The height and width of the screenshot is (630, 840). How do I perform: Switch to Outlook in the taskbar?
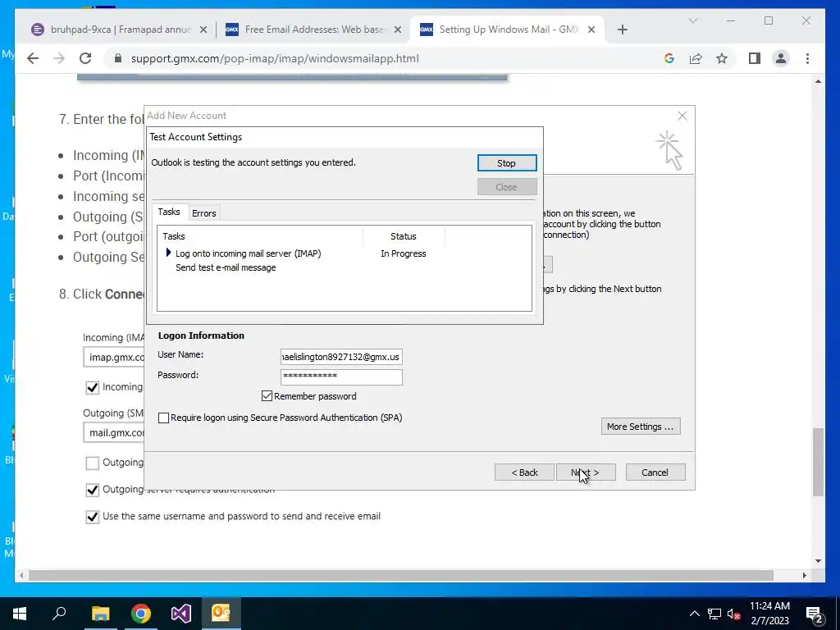tap(221, 614)
